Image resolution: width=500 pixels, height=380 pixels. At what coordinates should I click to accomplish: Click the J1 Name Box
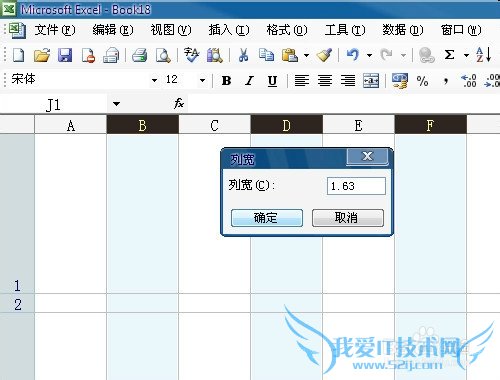53,104
